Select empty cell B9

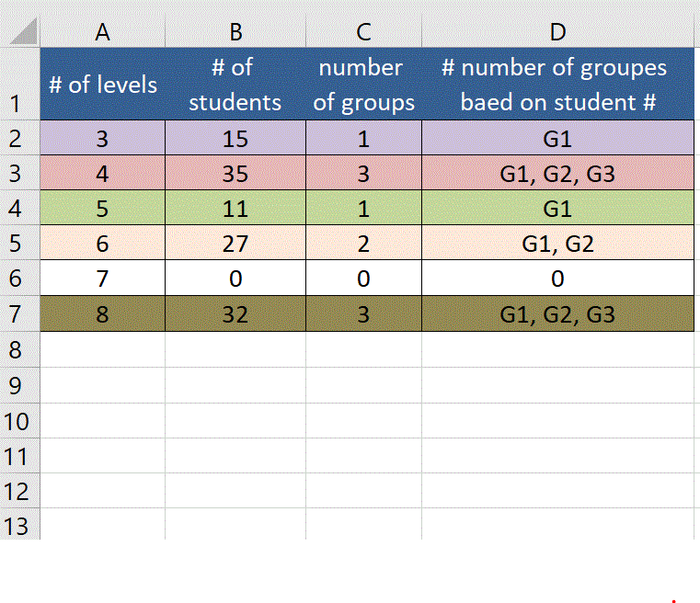tap(235, 385)
